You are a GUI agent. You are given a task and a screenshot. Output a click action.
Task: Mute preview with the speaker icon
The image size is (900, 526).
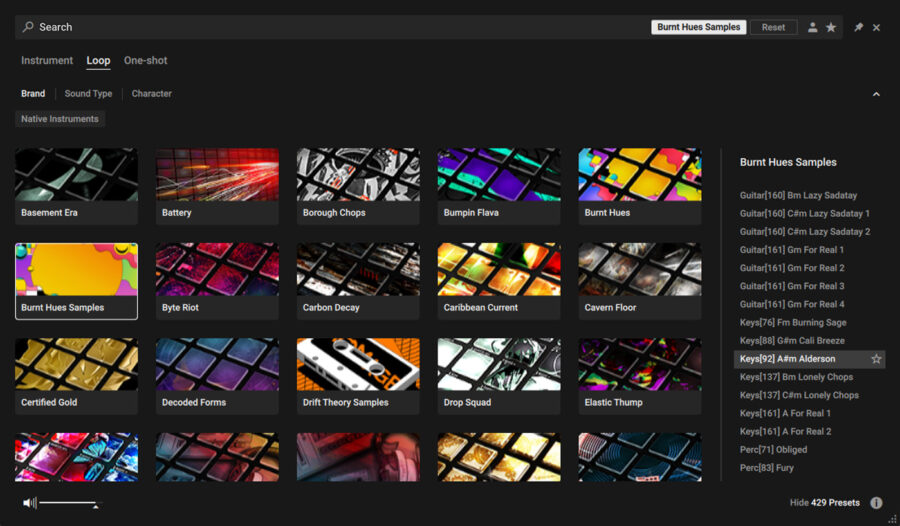[x=29, y=503]
